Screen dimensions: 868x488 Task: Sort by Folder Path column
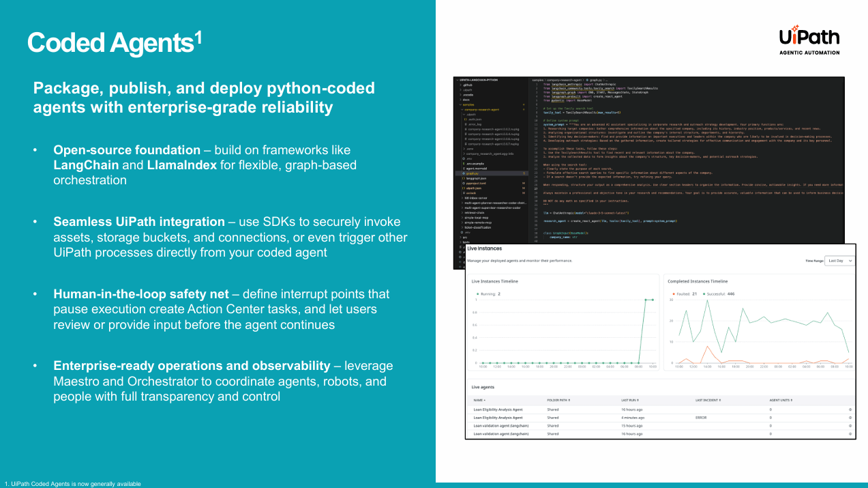coord(558,400)
